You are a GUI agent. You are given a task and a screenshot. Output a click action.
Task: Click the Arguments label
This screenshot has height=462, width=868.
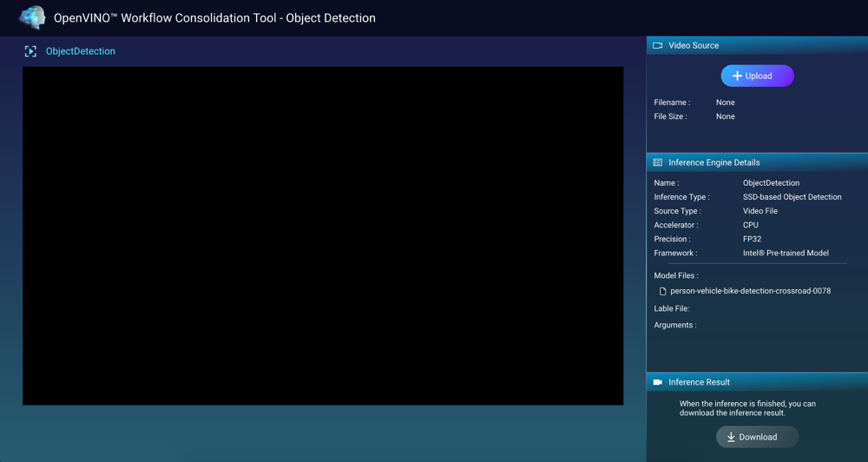pyautogui.click(x=674, y=325)
